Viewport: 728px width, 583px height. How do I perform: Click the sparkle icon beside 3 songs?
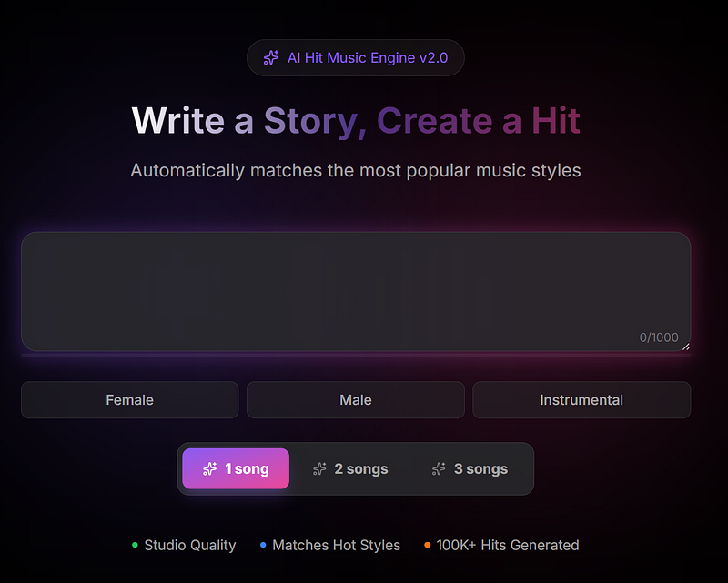pos(439,468)
